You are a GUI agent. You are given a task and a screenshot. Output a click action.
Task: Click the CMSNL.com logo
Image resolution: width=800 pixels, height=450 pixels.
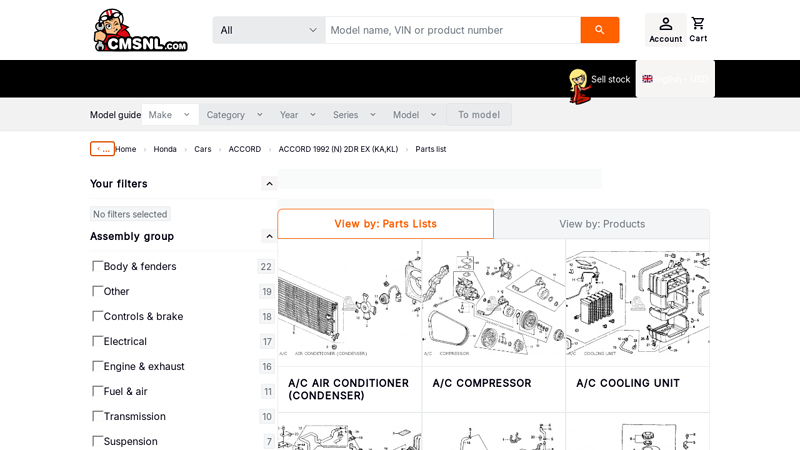[x=140, y=30]
